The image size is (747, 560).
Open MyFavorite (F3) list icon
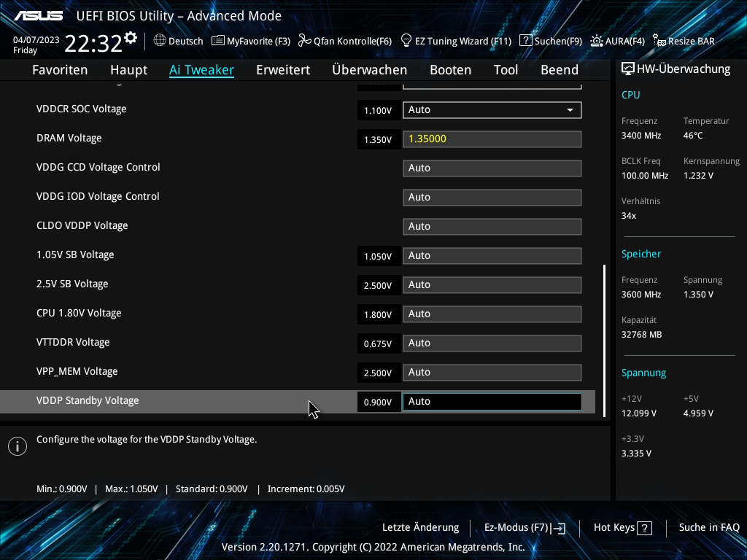click(217, 41)
